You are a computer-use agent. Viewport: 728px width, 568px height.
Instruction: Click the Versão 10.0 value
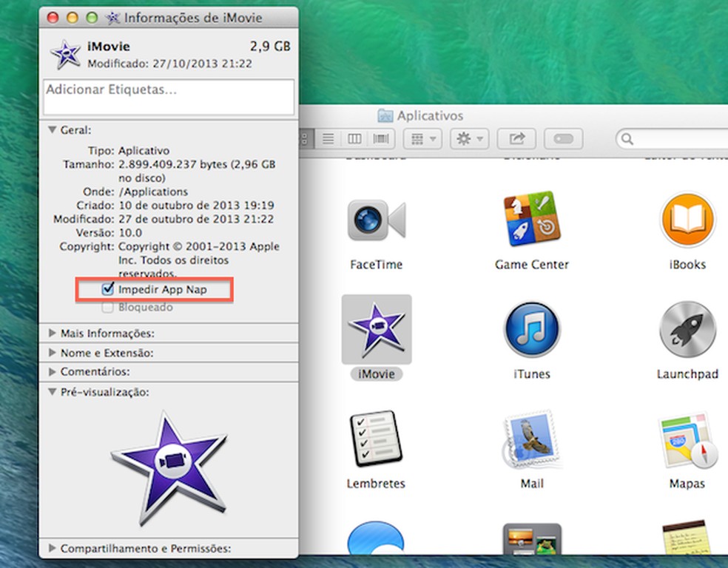(130, 232)
